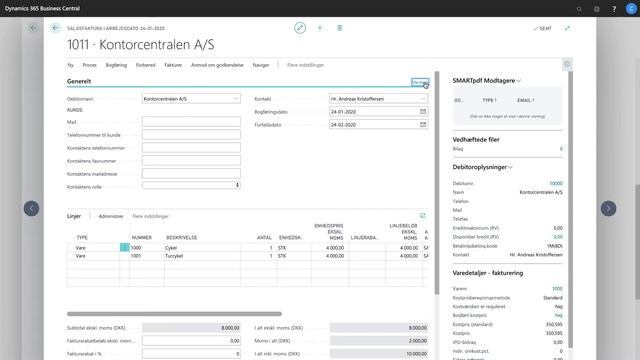Go to previous slide arrow
Screen dimensions: 640x360
(x=31, y=209)
